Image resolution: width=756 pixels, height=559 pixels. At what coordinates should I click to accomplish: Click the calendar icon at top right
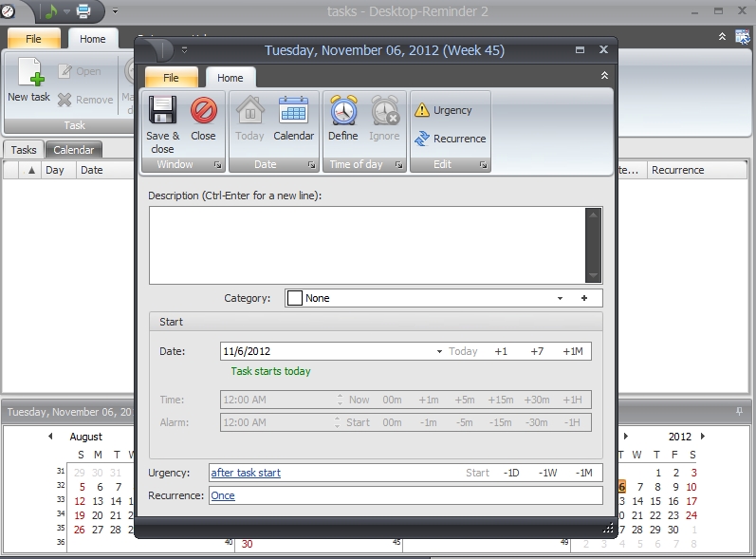(x=743, y=37)
